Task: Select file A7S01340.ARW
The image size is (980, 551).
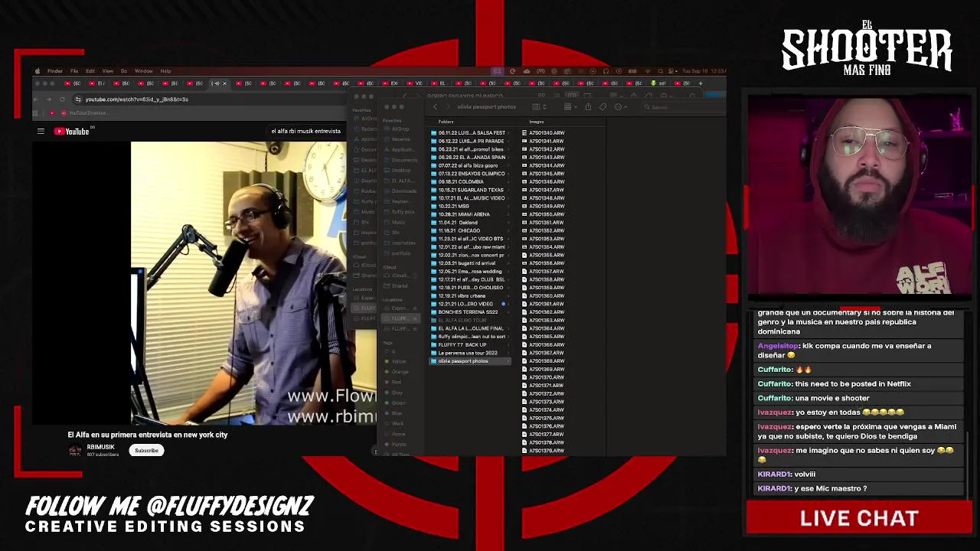Action: point(546,132)
